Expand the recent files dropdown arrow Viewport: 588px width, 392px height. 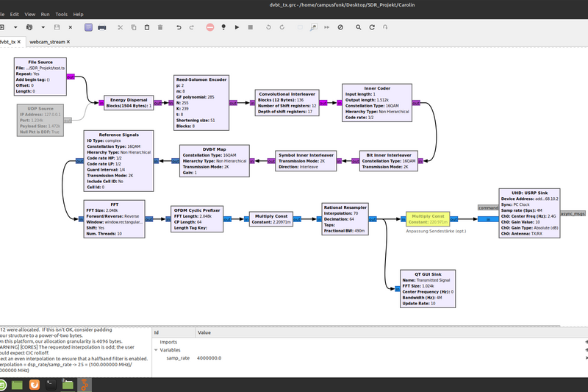click(43, 27)
